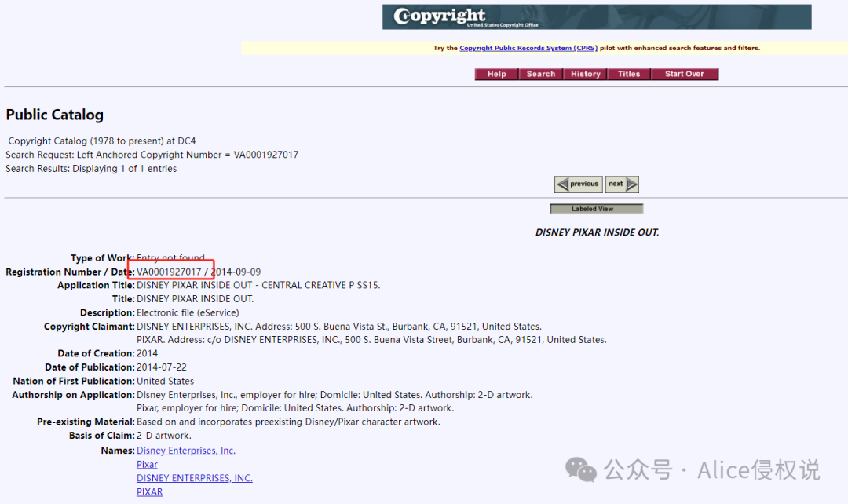Image resolution: width=848 pixels, height=504 pixels.
Task: Click the Basis of Claim 2-D artwork value
Action: point(164,436)
